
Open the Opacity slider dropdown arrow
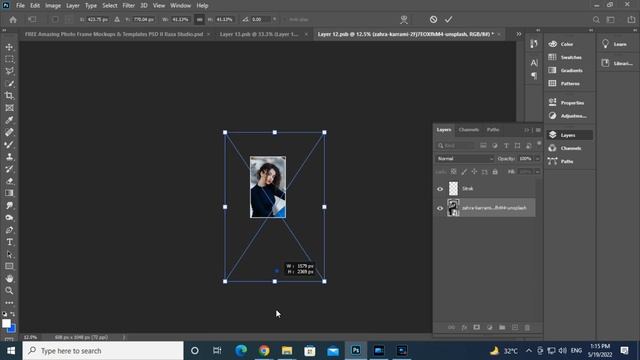point(538,159)
